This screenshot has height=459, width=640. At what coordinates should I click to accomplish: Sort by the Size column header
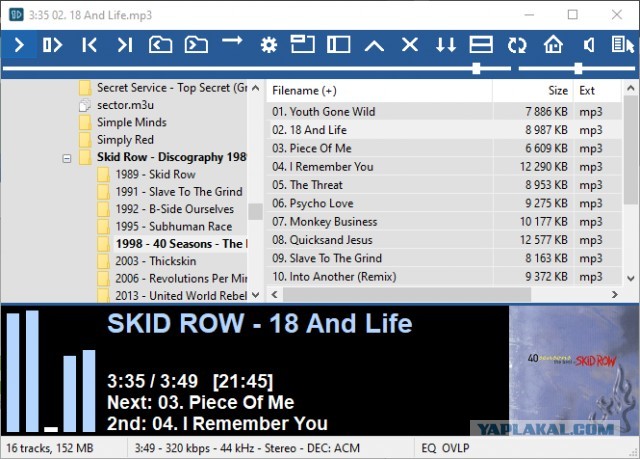[x=533, y=91]
